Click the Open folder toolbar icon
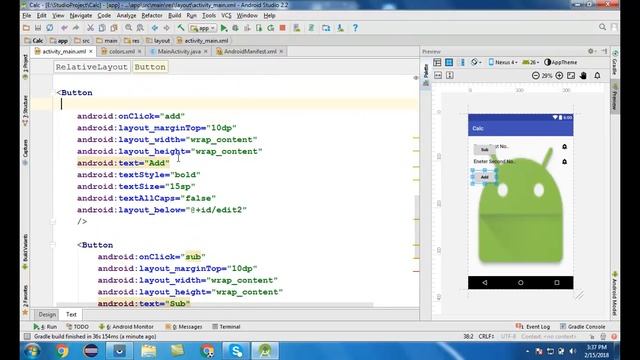640x360 pixels. 26,28
